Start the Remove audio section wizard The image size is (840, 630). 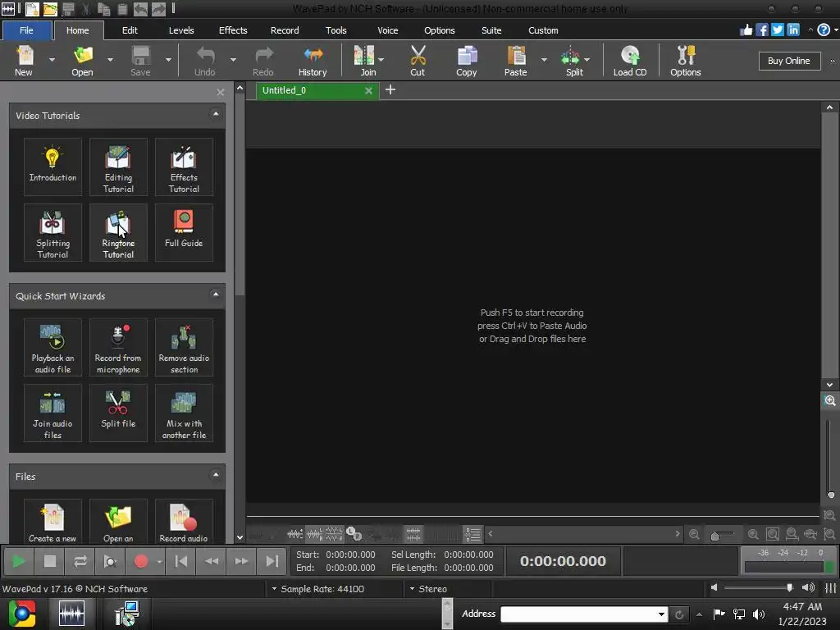coord(184,347)
